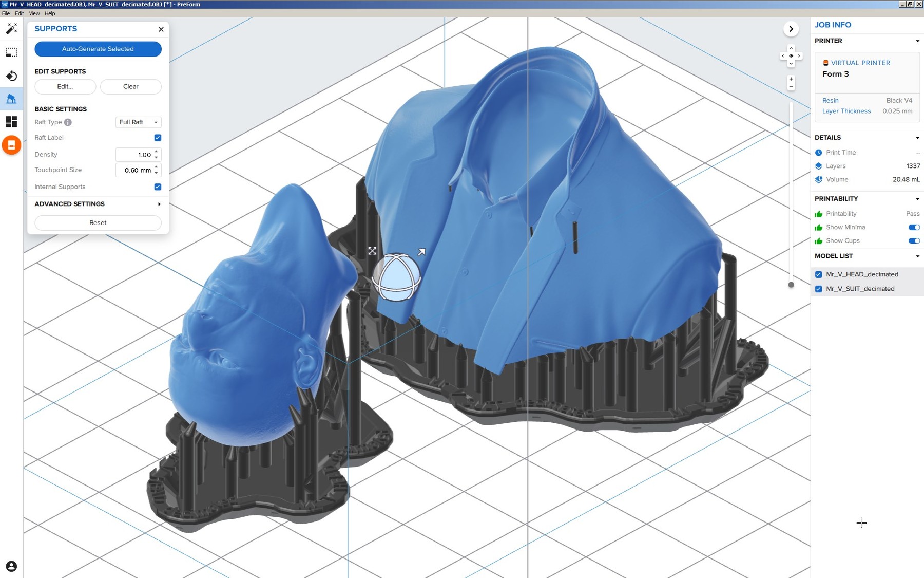This screenshot has height=578, width=924.
Task: Switch to the Orient tool
Action: 11,76
